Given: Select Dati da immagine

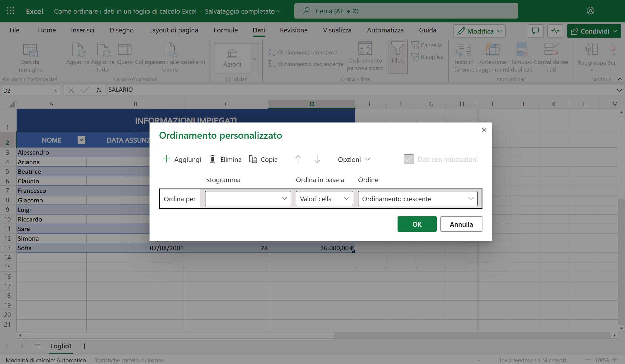Looking at the screenshot, I should [x=30, y=56].
